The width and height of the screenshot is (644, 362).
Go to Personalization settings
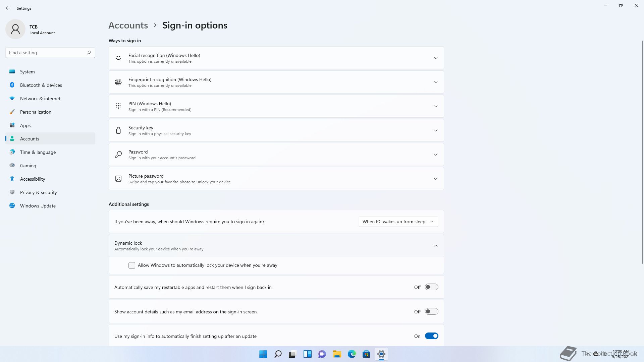pyautogui.click(x=50, y=112)
